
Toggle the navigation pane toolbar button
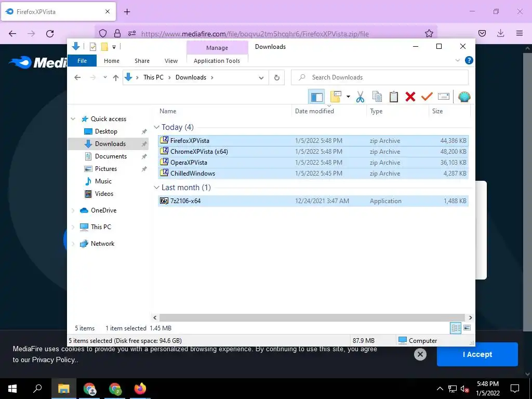pos(316,97)
